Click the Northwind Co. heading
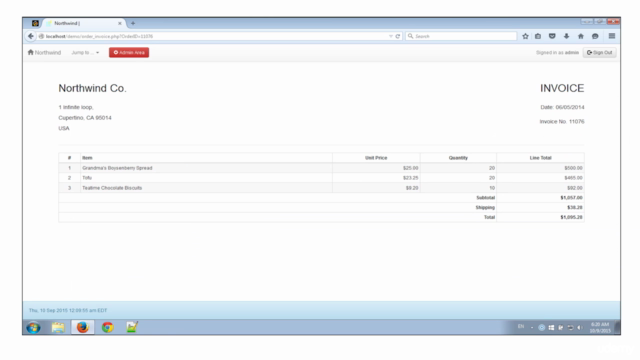The image size is (640, 360). 92,88
